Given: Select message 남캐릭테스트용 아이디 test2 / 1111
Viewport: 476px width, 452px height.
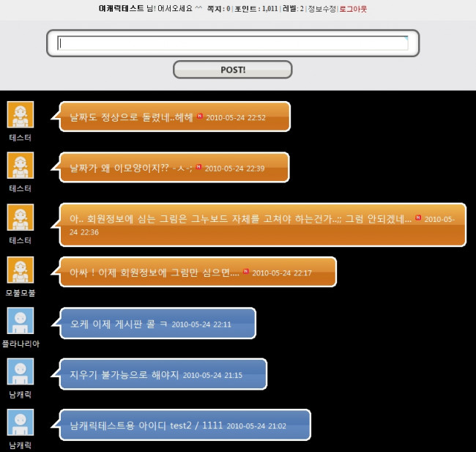Looking at the screenshot, I should pos(146,425).
